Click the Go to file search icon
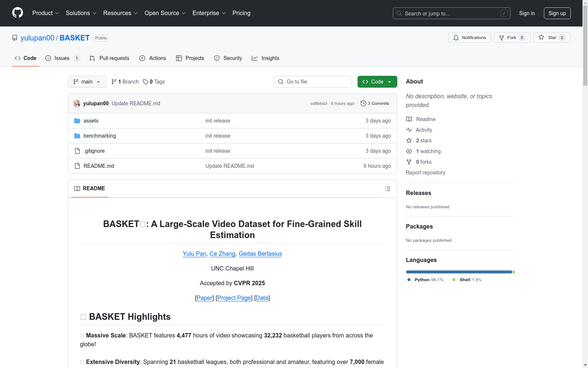Image resolution: width=588 pixels, height=368 pixels. tap(281, 82)
